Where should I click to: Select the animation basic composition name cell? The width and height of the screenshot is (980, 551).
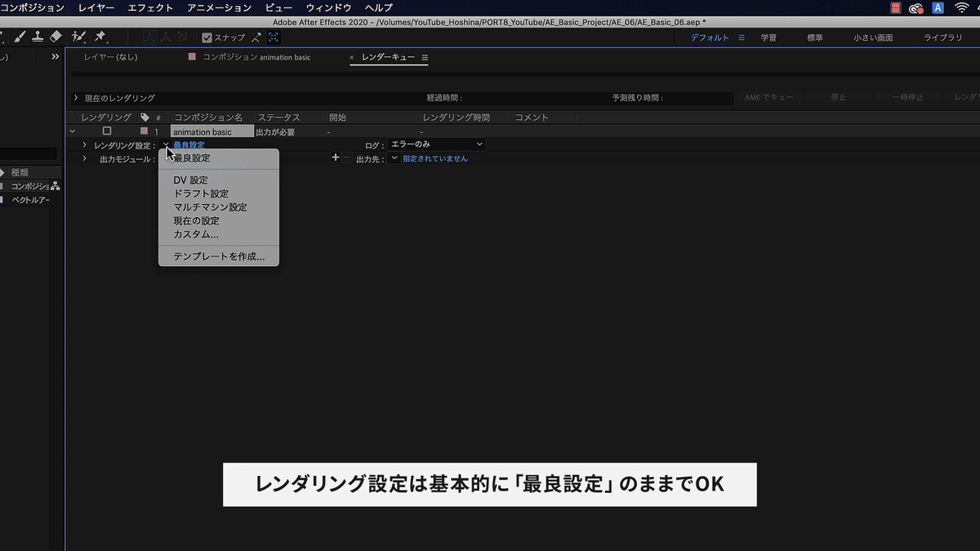pyautogui.click(x=212, y=131)
